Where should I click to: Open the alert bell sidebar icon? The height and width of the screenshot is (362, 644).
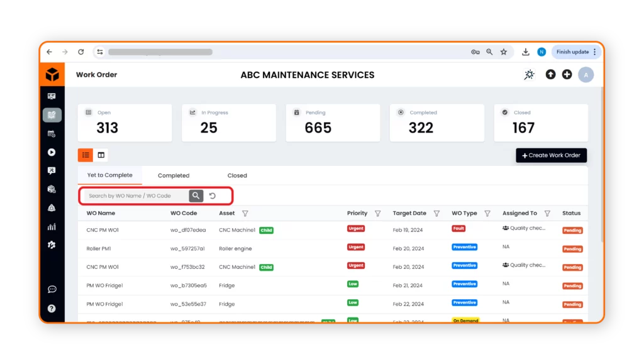pos(52,208)
